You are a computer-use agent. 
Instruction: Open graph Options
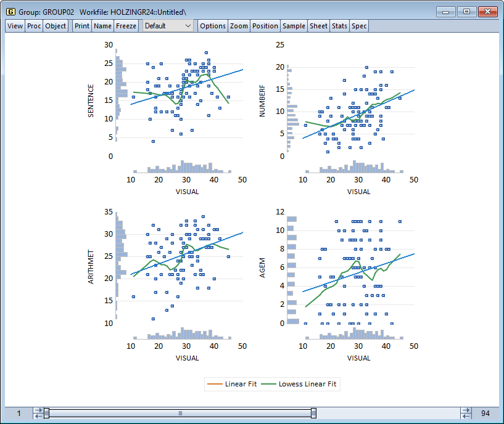click(213, 26)
